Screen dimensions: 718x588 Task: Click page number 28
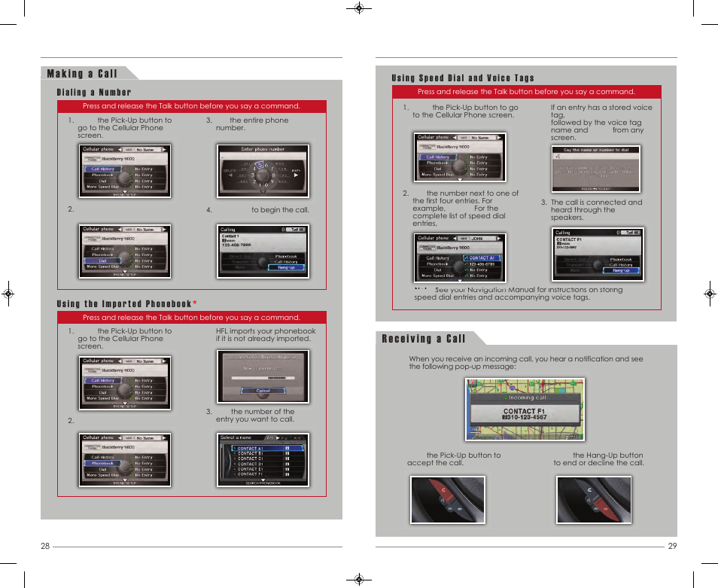(x=45, y=546)
